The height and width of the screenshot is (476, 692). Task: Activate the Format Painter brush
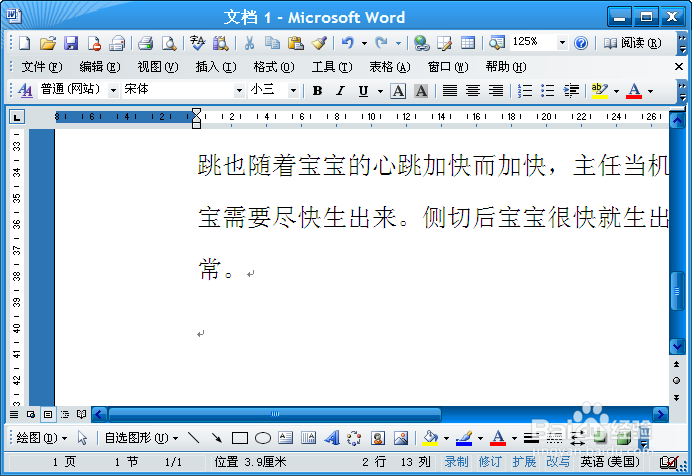(319, 43)
